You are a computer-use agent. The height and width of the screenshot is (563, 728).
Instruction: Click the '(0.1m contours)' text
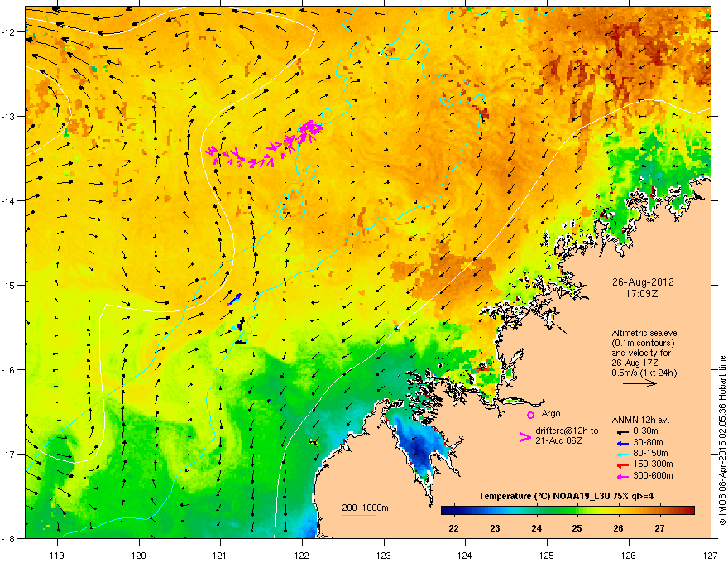point(643,343)
